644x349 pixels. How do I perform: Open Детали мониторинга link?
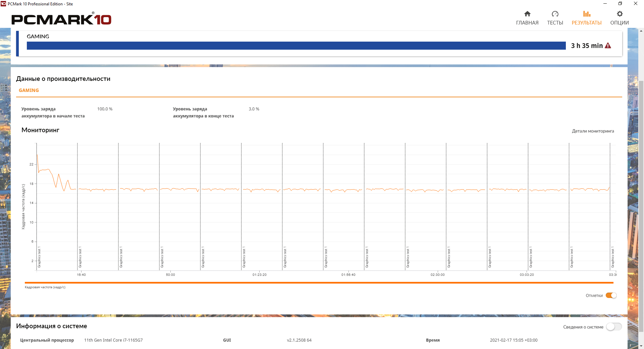click(x=593, y=131)
